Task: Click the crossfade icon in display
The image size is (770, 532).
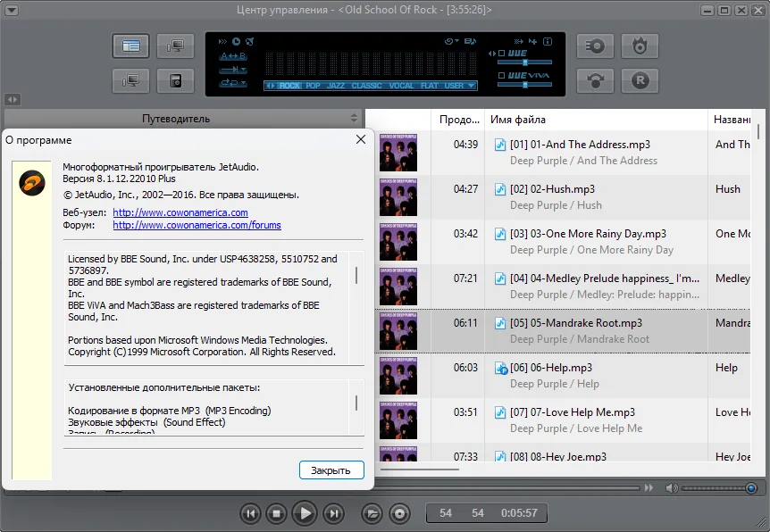Action: pyautogui.click(x=519, y=42)
